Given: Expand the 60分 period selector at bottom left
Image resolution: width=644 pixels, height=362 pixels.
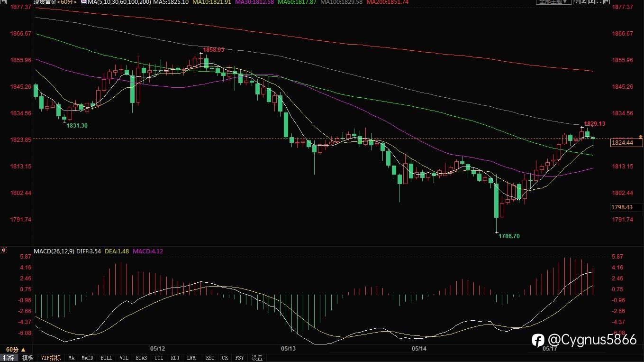Looking at the screenshot, I should coord(16,349).
